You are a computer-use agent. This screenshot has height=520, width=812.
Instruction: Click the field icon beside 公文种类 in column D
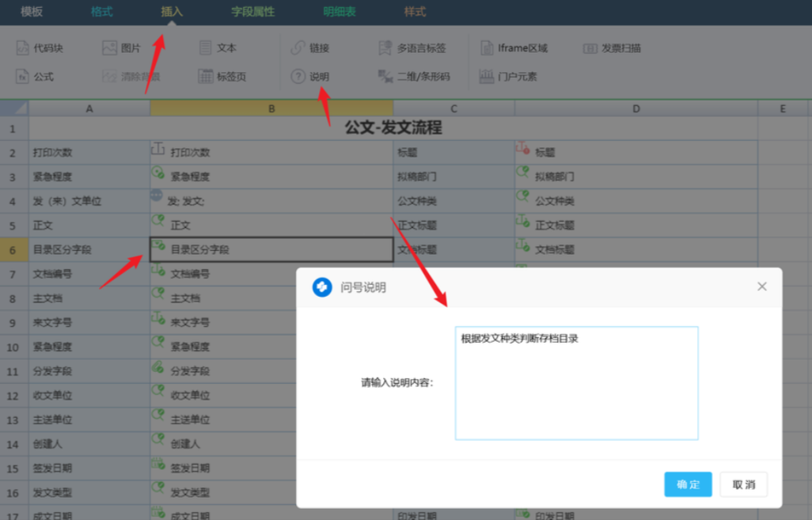click(522, 196)
